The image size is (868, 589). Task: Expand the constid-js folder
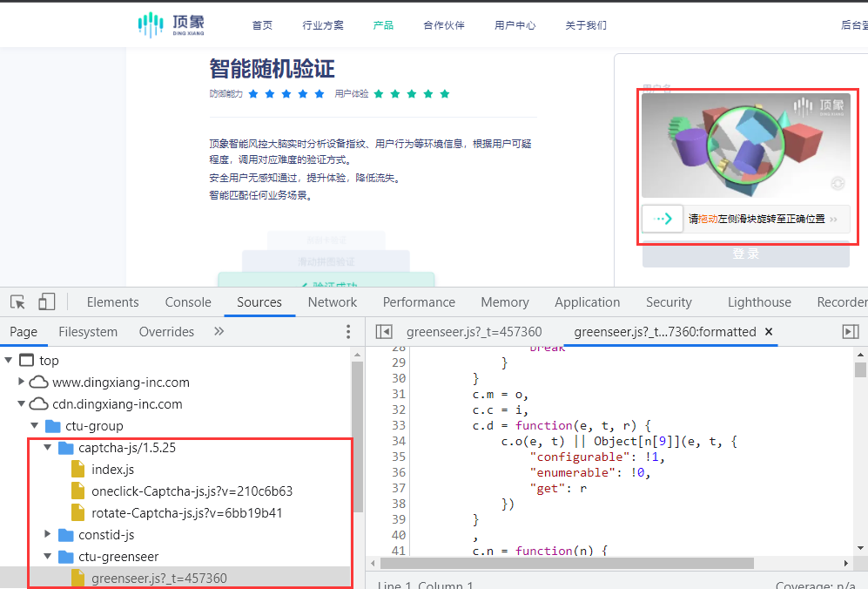click(x=48, y=535)
